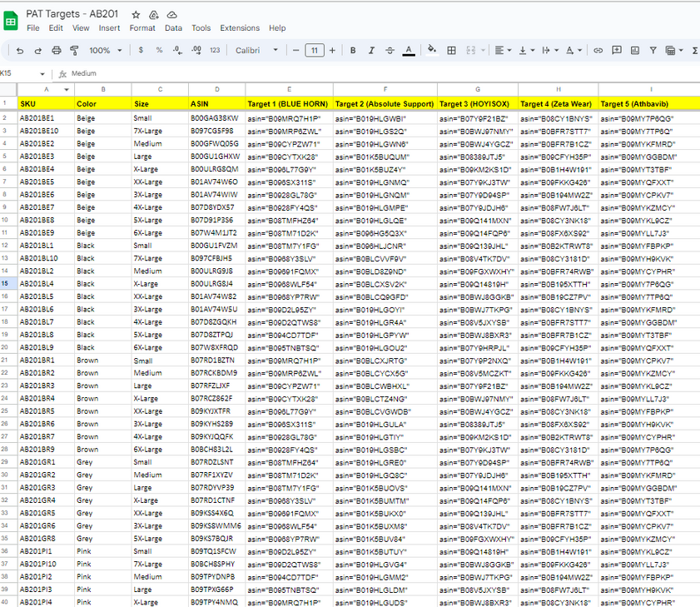Open the Google Sheets home logo
This screenshot has width=700, height=607.
click(x=10, y=21)
